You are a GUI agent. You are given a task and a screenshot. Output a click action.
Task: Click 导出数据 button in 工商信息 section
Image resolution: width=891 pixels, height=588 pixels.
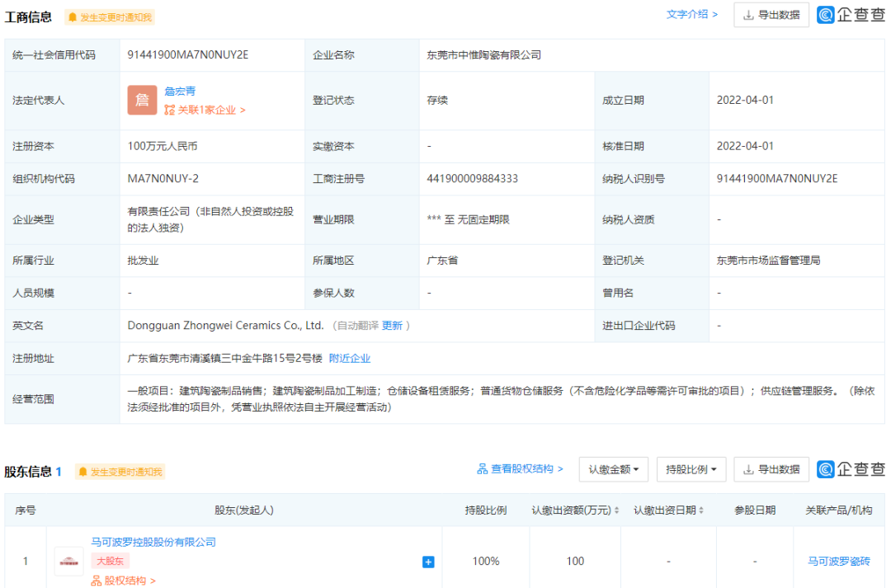click(x=771, y=16)
